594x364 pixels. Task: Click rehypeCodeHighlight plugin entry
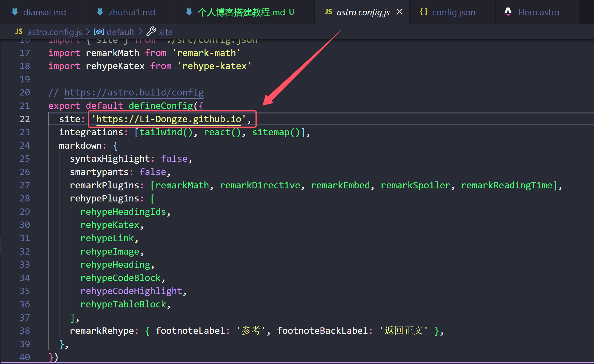tap(131, 291)
